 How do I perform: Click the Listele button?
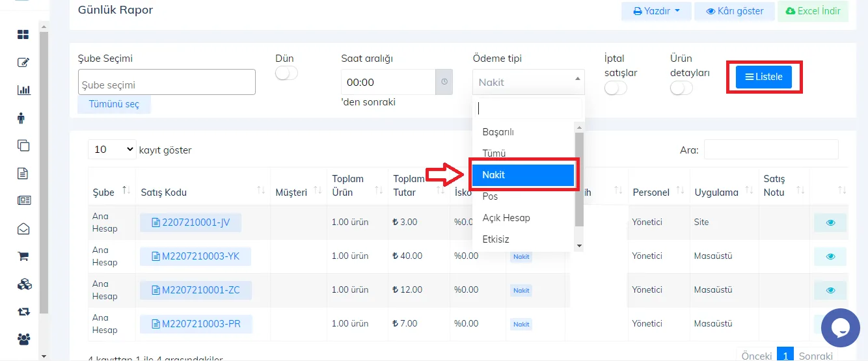[764, 77]
